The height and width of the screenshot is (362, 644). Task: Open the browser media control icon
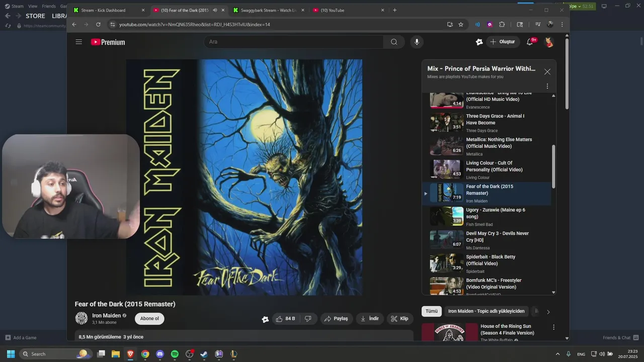pos(538,24)
